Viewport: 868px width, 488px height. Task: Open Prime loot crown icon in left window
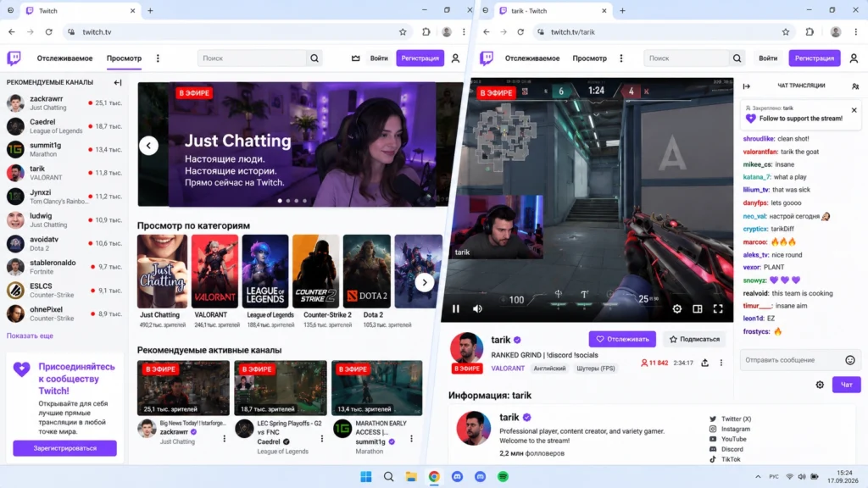point(355,58)
